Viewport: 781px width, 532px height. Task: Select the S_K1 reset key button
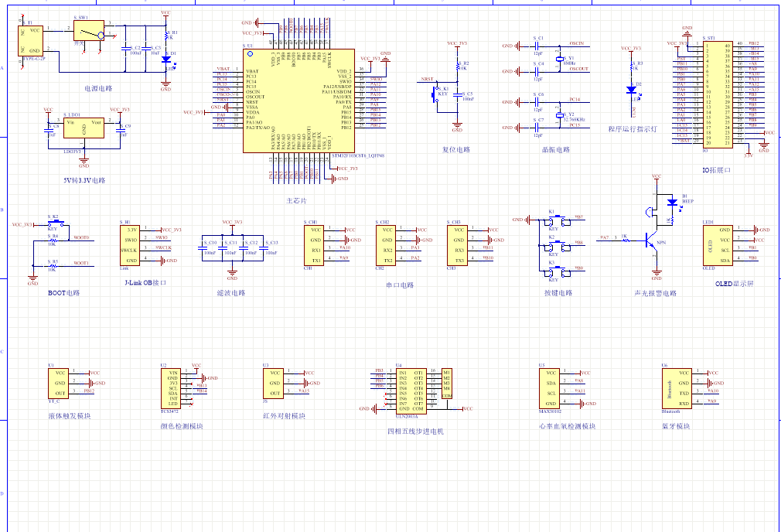click(x=436, y=91)
